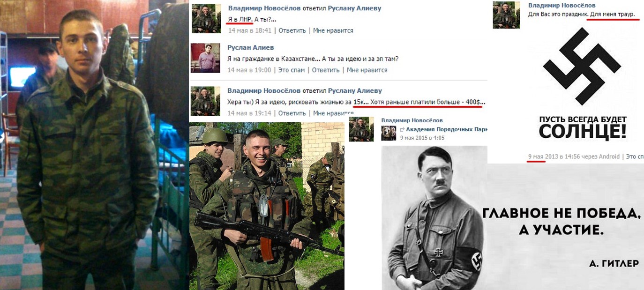Open avatar next to the 19:14 comment

(205, 101)
